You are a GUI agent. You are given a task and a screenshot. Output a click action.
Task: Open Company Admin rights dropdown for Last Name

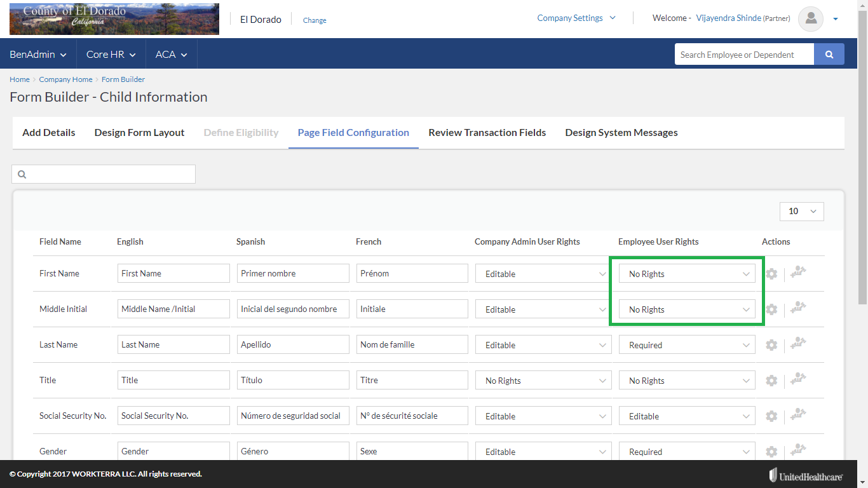click(x=544, y=345)
